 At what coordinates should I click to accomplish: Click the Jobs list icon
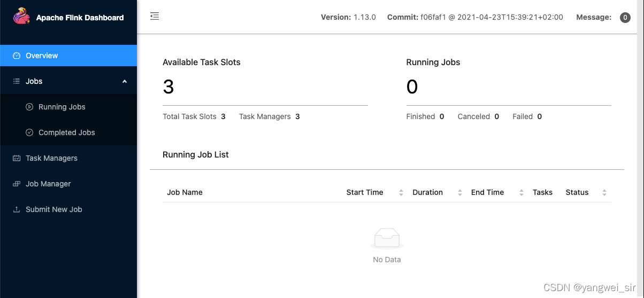[x=16, y=81]
